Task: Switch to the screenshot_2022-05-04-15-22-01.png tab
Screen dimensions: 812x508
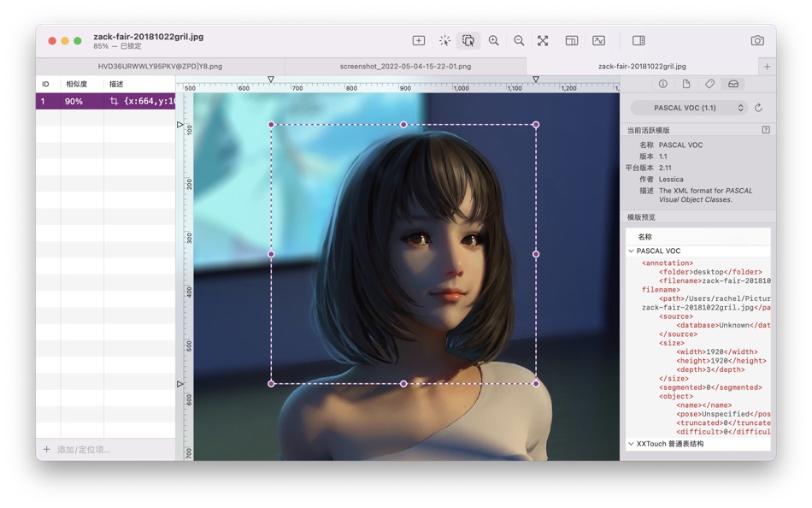Action: pos(405,66)
